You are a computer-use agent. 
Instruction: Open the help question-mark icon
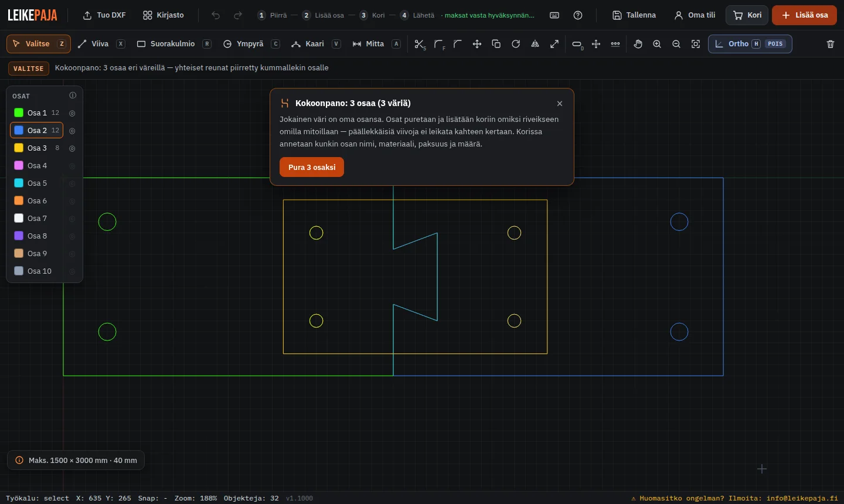578,15
